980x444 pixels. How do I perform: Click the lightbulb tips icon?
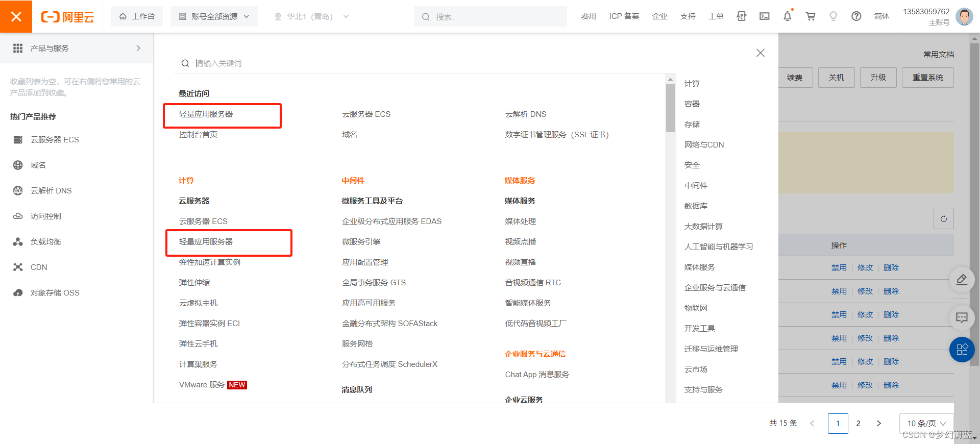[834, 16]
